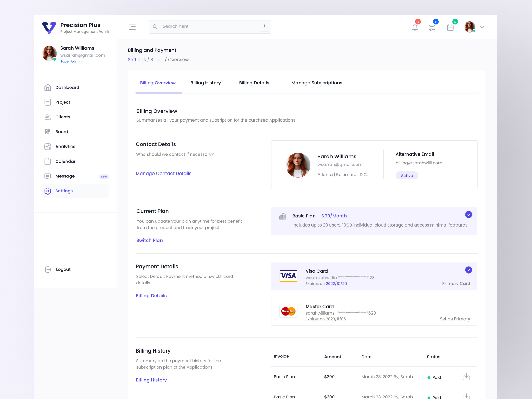This screenshot has width=532, height=399.
Task: Switch to the Billing History tab
Action: [205, 83]
